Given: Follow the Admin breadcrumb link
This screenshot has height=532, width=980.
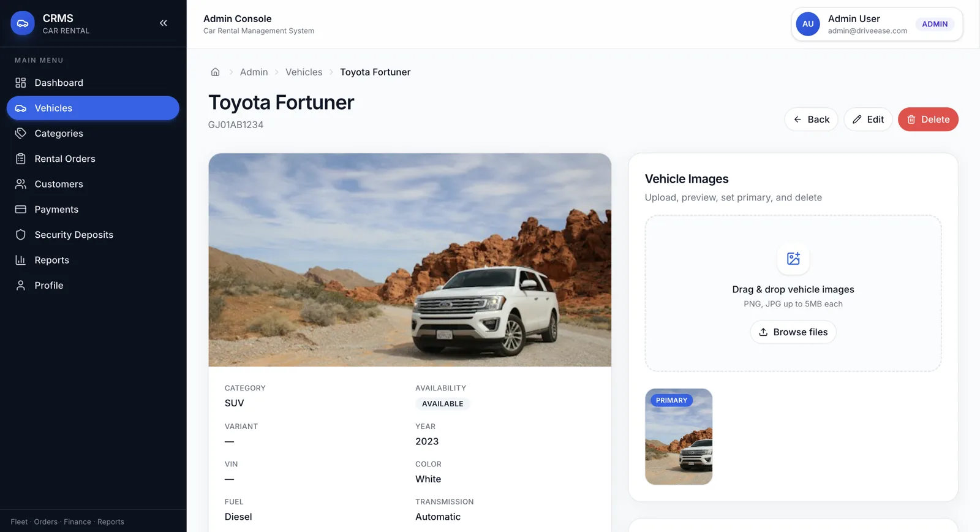Looking at the screenshot, I should (x=254, y=72).
